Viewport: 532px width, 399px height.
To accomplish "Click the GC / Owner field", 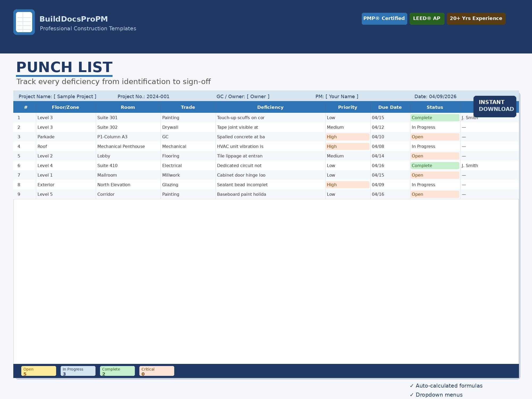I will pos(243,97).
